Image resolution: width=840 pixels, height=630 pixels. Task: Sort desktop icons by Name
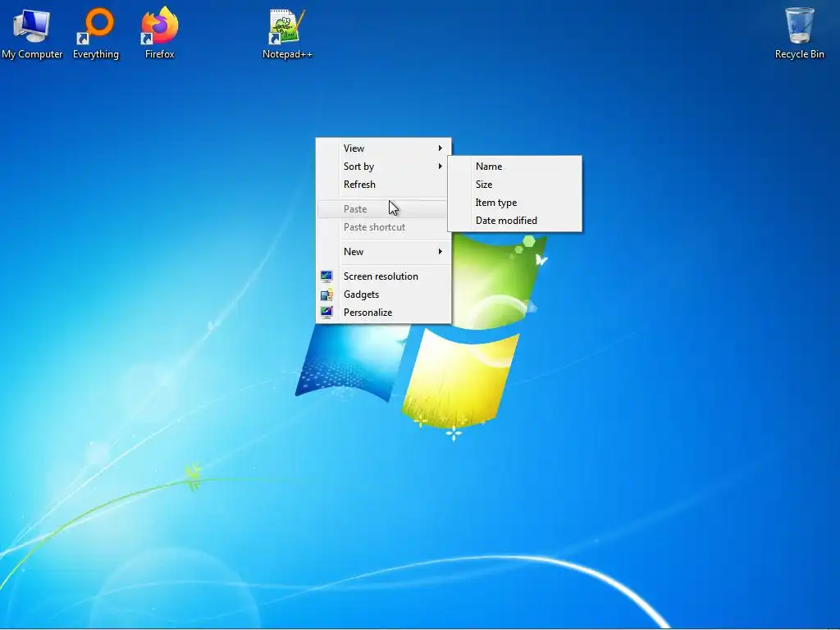click(515, 167)
